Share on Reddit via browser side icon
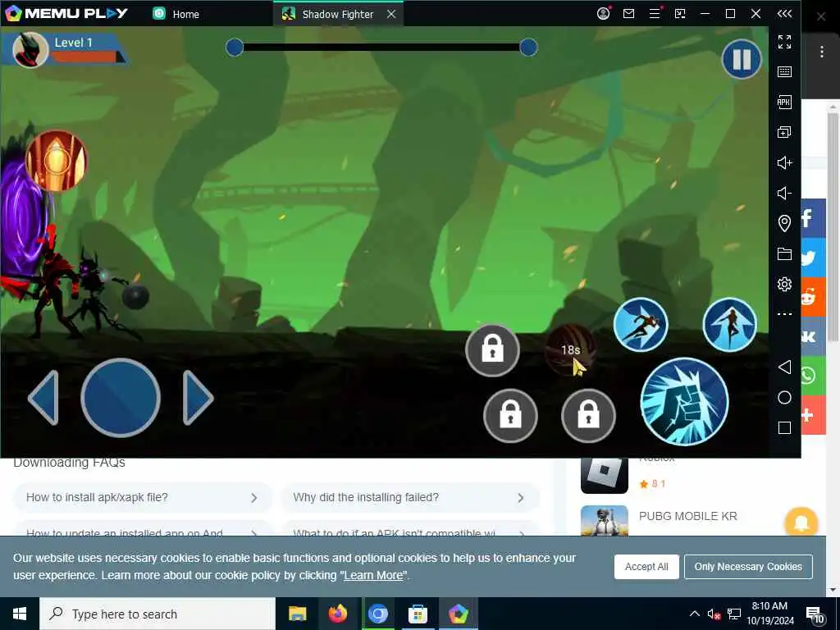Screen dimensions: 840x630 pos(813,297)
